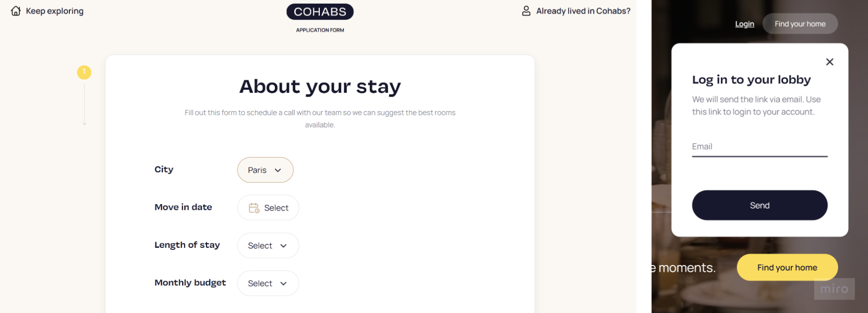The image size is (868, 313).
Task: Click the COHABS logo
Action: [x=320, y=12]
